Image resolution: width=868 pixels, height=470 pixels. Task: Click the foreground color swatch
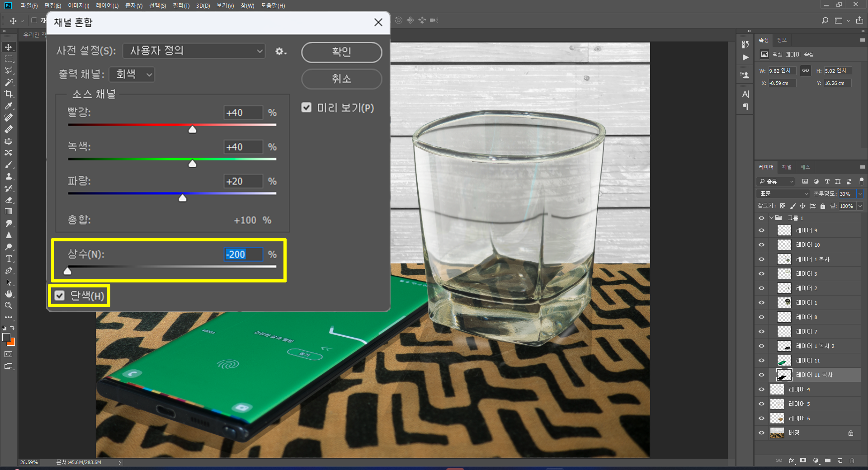click(x=6, y=337)
